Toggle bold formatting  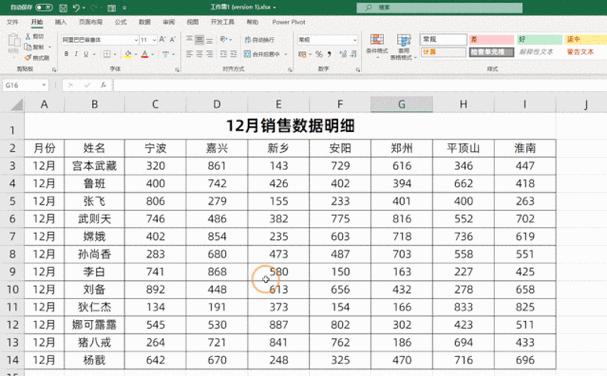click(x=66, y=54)
